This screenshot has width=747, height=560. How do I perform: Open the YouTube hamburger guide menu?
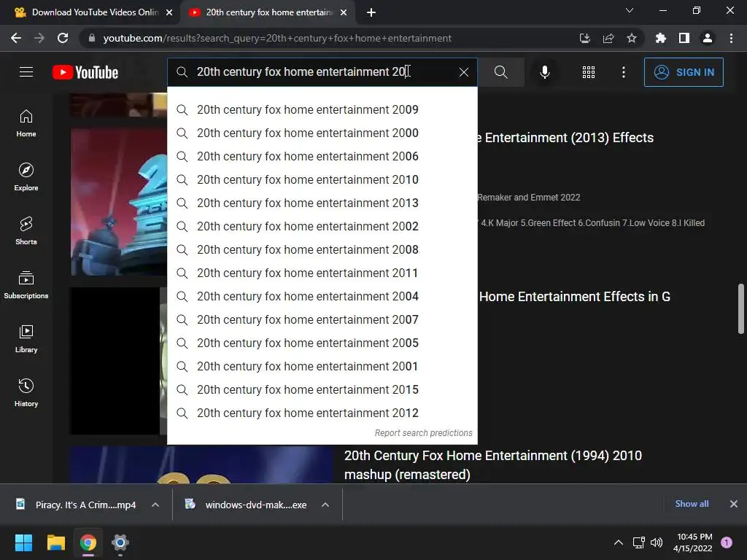[x=26, y=72]
